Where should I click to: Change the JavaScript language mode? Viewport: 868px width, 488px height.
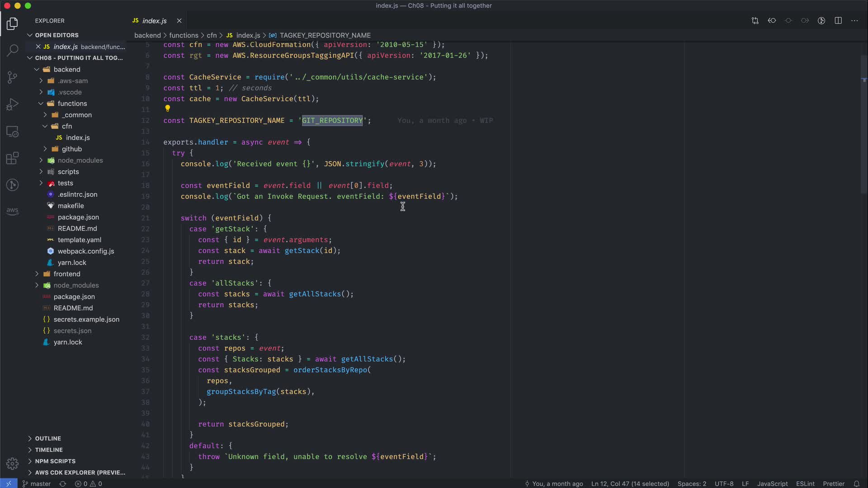click(x=772, y=483)
